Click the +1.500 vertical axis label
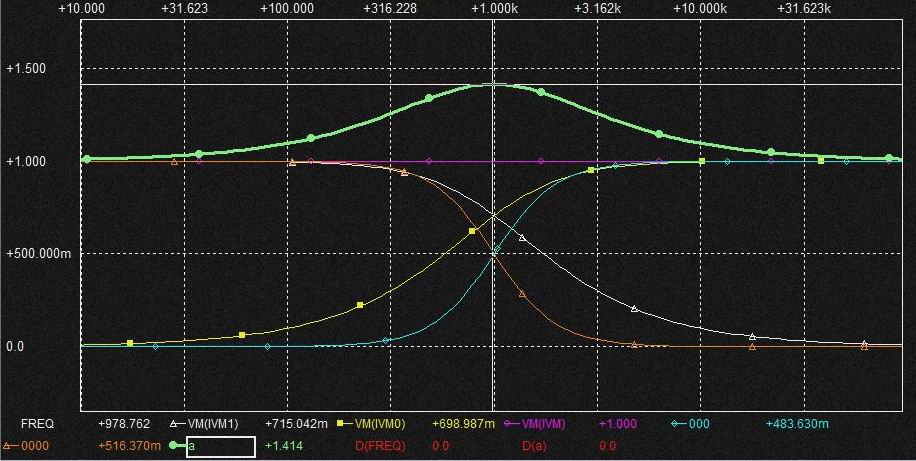 [26, 69]
